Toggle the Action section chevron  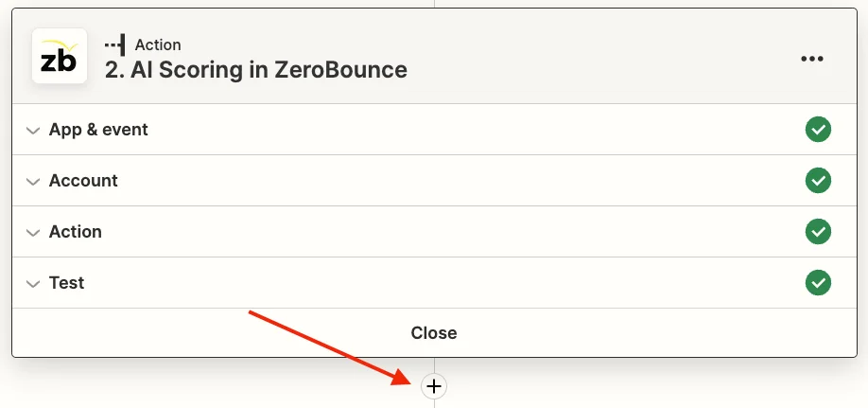pos(33,232)
